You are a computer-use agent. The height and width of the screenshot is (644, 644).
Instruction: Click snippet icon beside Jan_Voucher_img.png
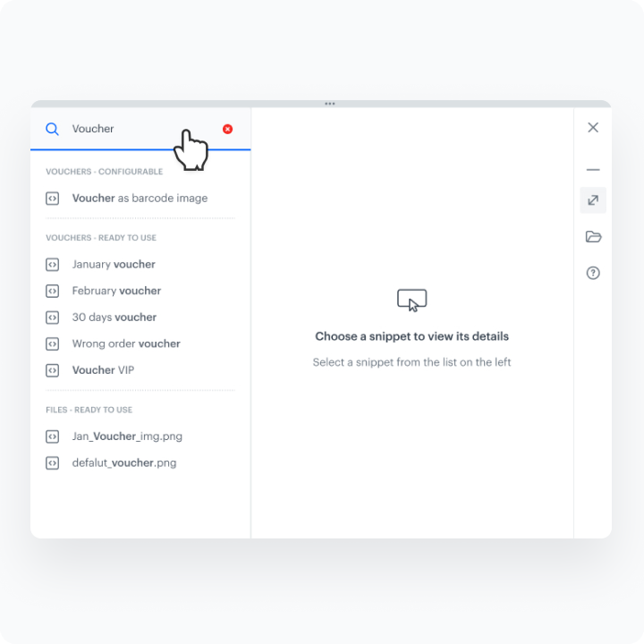point(53,436)
